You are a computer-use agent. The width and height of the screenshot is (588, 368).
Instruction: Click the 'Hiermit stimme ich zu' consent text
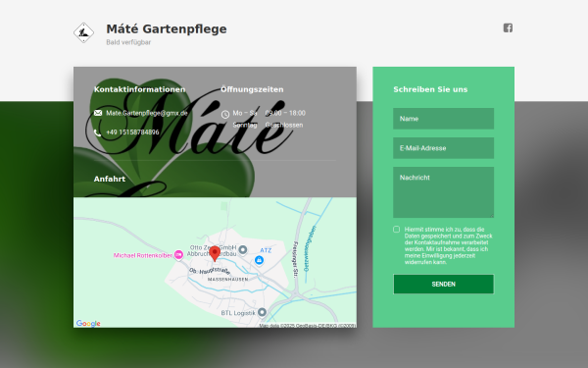(x=448, y=245)
